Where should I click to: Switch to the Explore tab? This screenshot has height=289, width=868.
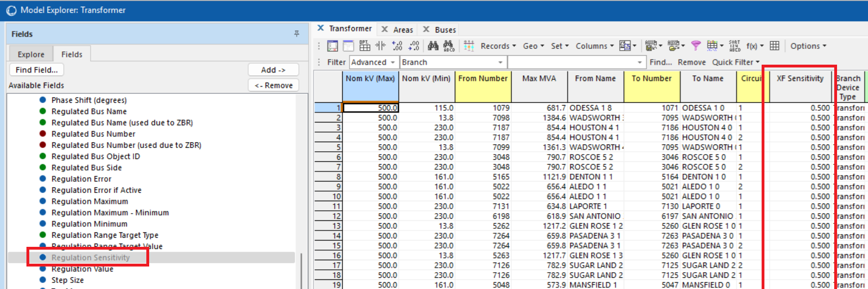click(31, 55)
